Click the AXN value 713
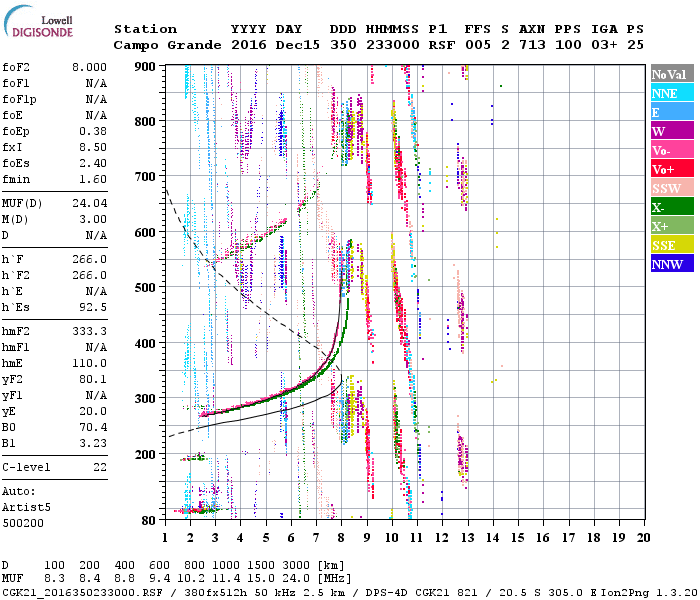This screenshot has height=600, width=700. pyautogui.click(x=532, y=45)
